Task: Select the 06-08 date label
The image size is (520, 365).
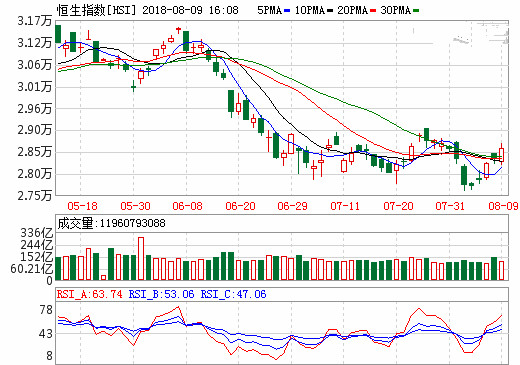Action: tap(187, 206)
